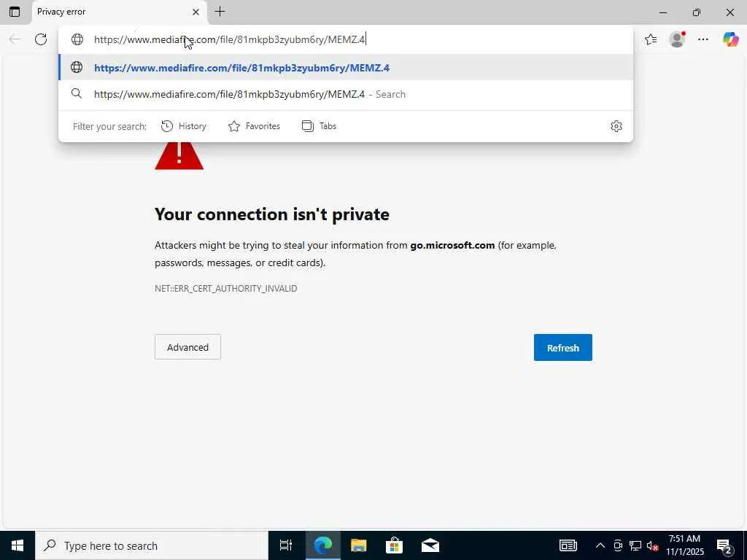Open the clock showing 7:51 AM
747x560 pixels.
[684, 545]
